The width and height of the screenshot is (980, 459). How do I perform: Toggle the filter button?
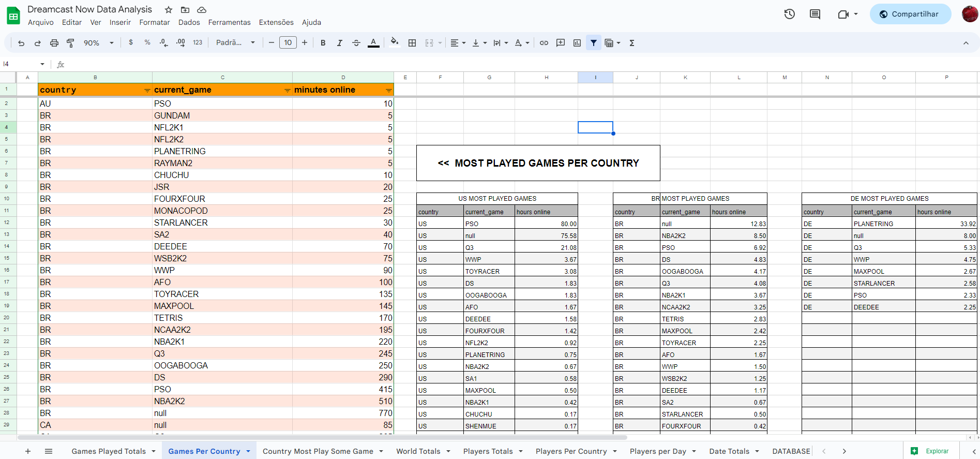click(x=594, y=43)
